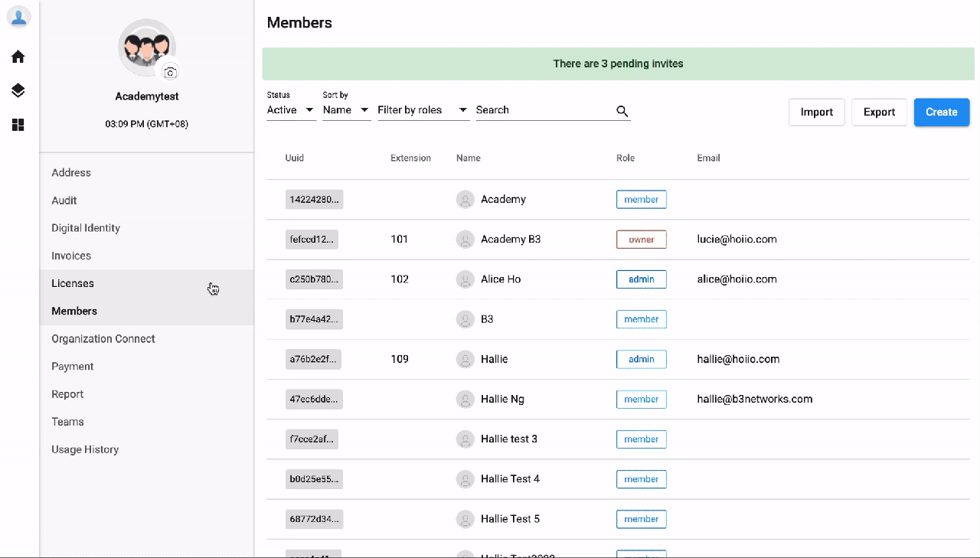Open the user profile avatar icon
The height and width of the screenshot is (558, 980).
18,17
